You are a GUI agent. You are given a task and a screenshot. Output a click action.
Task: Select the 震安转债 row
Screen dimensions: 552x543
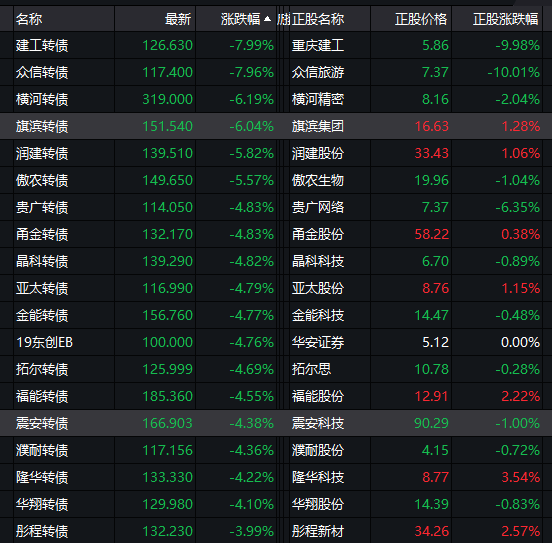[276, 423]
